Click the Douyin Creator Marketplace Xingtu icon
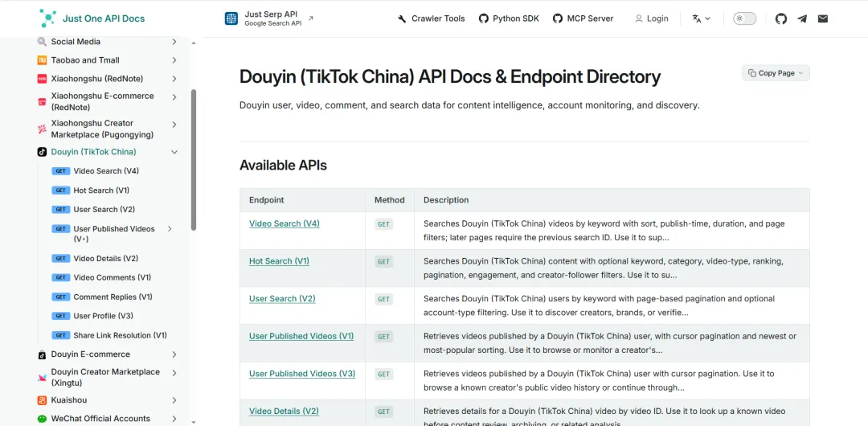 (42, 377)
